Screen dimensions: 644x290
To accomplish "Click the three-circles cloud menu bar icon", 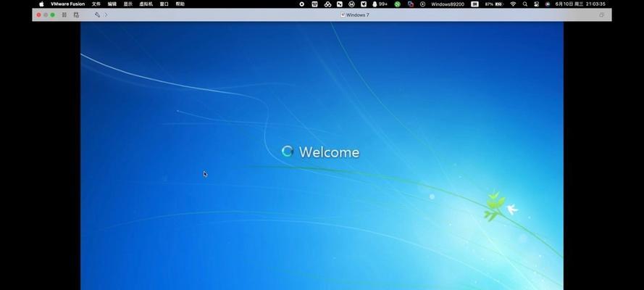I will (327, 4).
